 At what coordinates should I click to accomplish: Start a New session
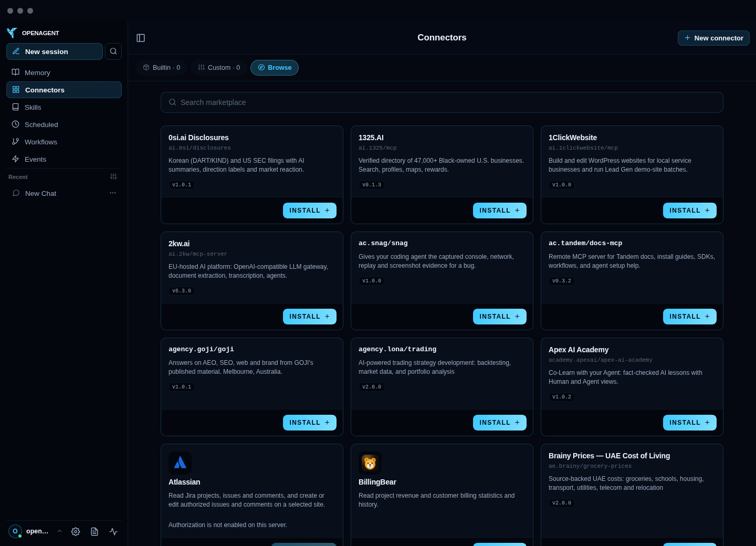[55, 51]
